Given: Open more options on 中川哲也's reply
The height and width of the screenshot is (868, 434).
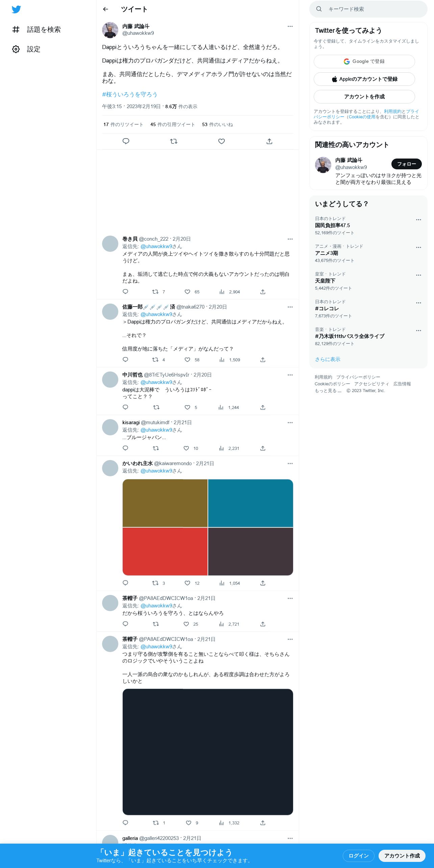Looking at the screenshot, I should [x=290, y=375].
